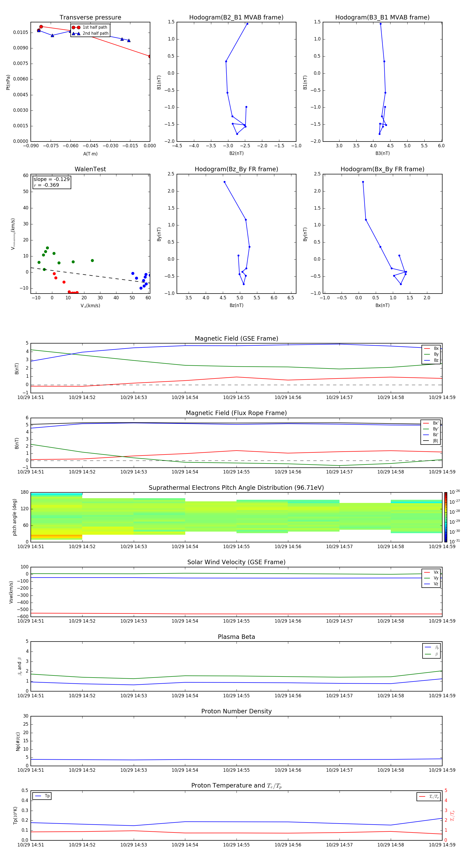Image resolution: width=473 pixels, height=868 pixels.
Task: Click the topmost point in Bz_By hodogram
Action: click(x=225, y=182)
